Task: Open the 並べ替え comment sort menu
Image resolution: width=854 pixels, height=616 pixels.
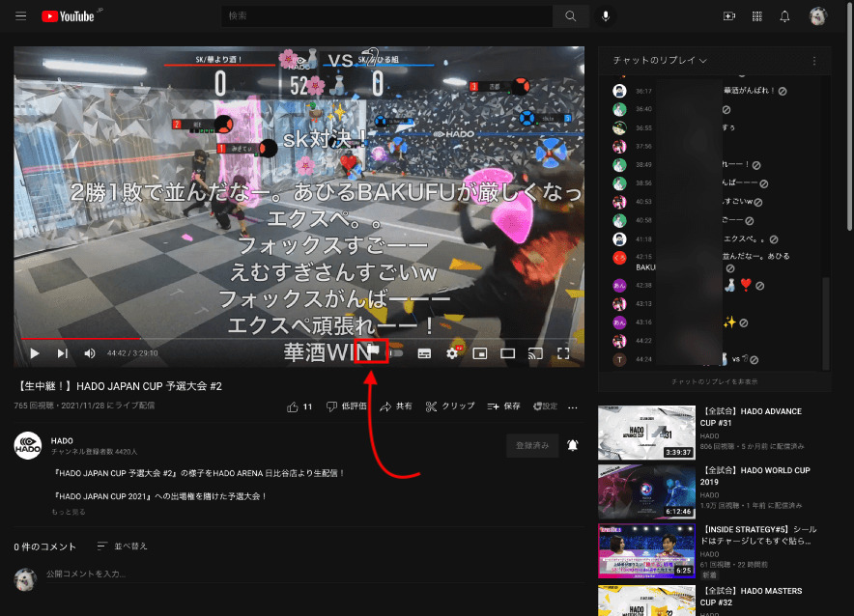Action: point(122,546)
